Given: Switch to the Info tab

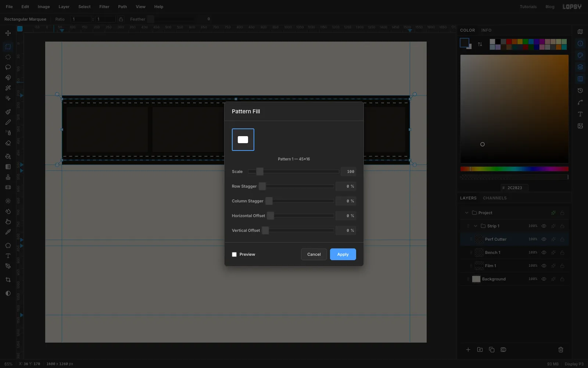Looking at the screenshot, I should tap(486, 30).
